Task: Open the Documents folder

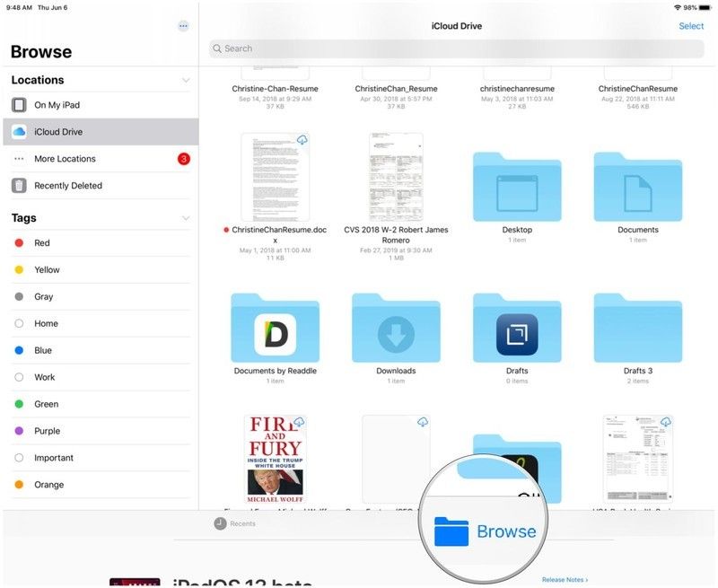Action: click(x=638, y=187)
